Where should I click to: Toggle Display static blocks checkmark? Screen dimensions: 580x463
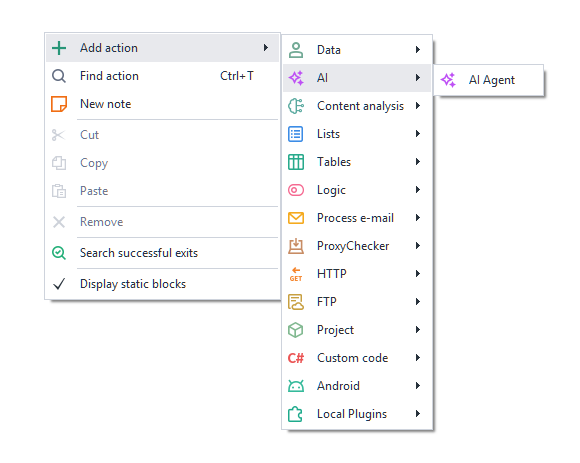click(59, 284)
